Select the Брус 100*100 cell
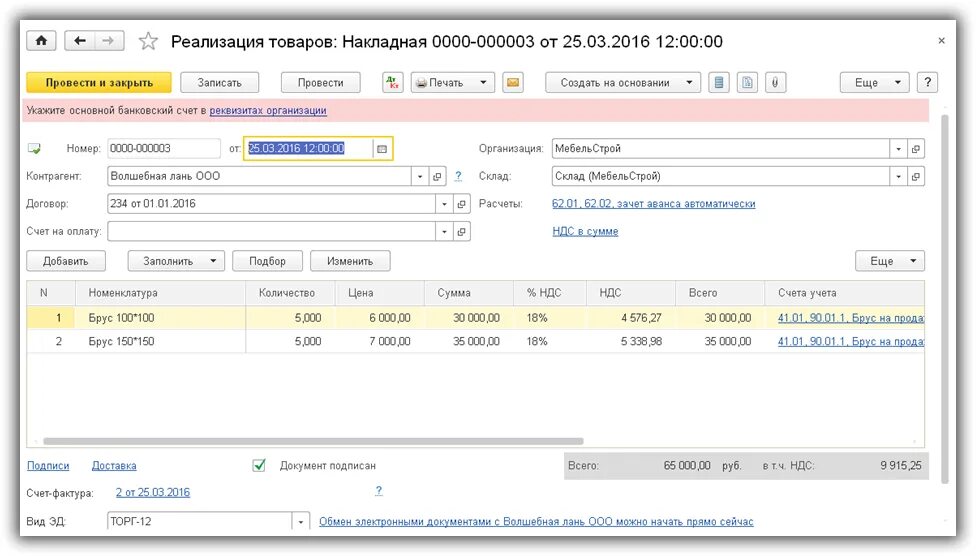 tap(161, 318)
